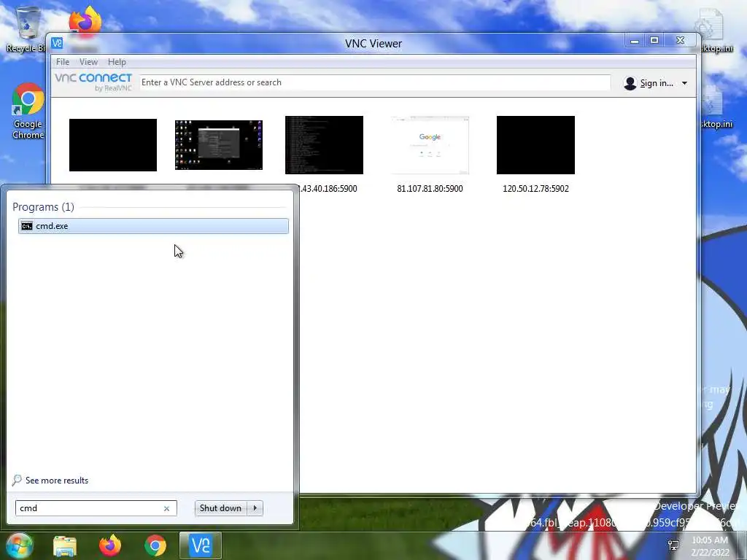747x560 pixels.
Task: Click See more results link
Action: [x=57, y=481]
